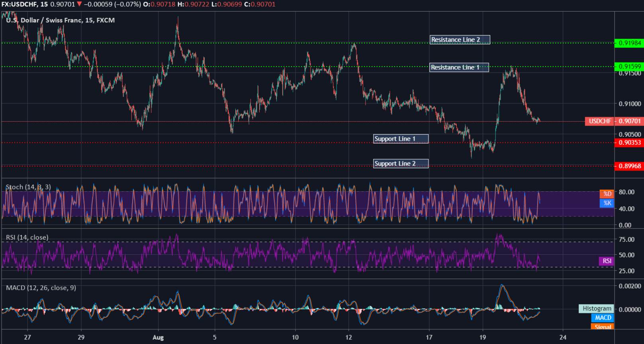Click date 27 on time axis
644x344 pixels.
[27, 337]
